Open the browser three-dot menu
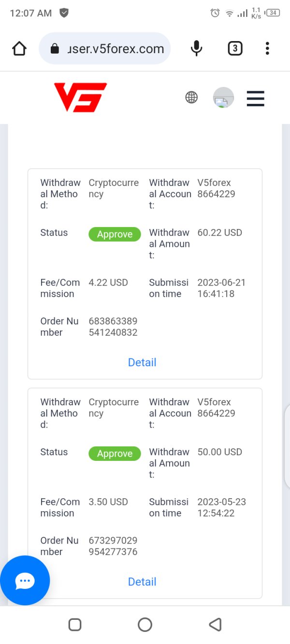Image resolution: width=290 pixels, height=644 pixels. point(267,48)
